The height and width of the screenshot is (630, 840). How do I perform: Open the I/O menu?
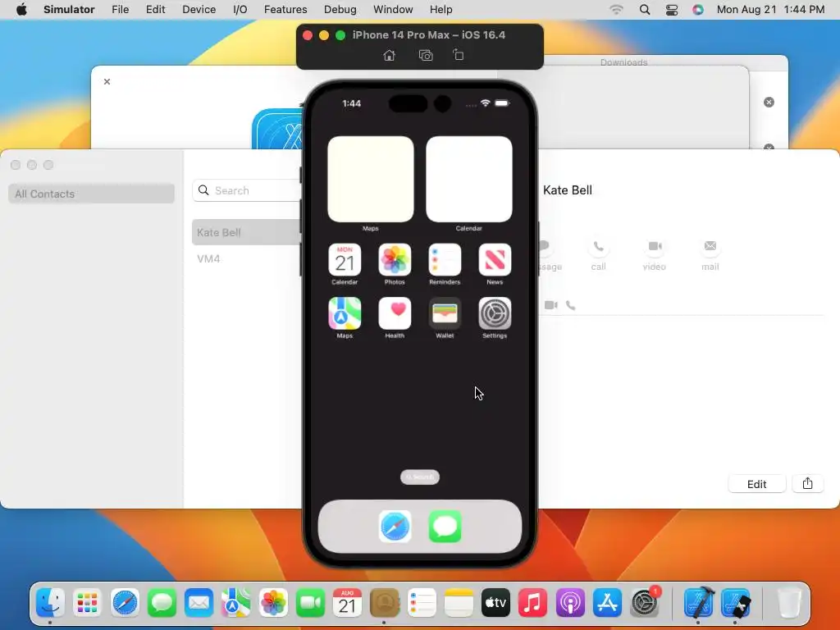point(240,10)
